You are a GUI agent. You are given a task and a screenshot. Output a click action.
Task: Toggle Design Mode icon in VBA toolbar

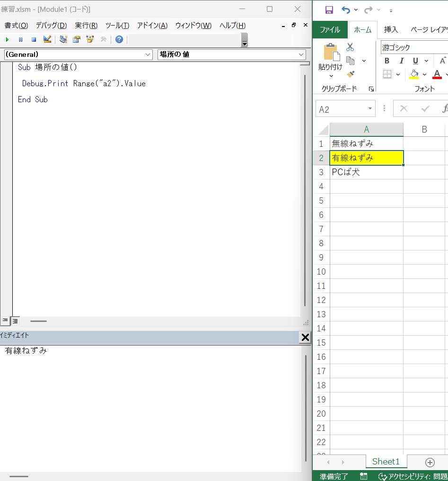[47, 39]
